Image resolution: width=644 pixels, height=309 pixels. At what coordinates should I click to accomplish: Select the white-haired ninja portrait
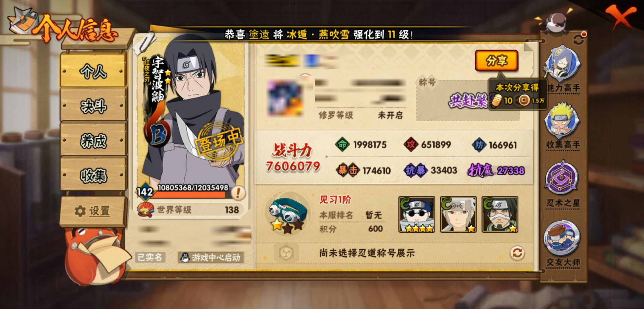pyautogui.click(x=458, y=214)
